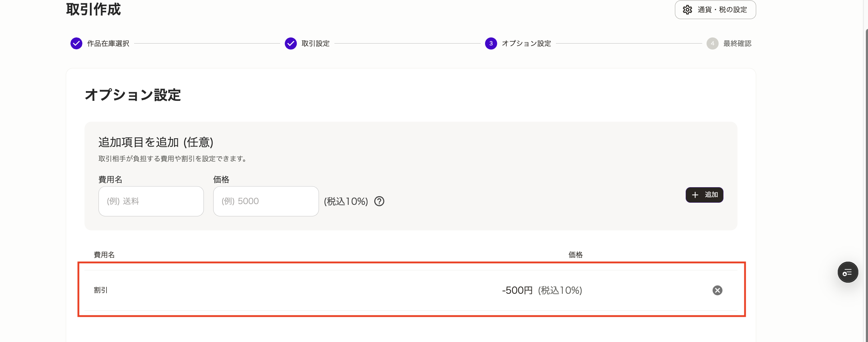Click the 取引設定 completed checkmark icon
This screenshot has width=868, height=342.
click(291, 44)
